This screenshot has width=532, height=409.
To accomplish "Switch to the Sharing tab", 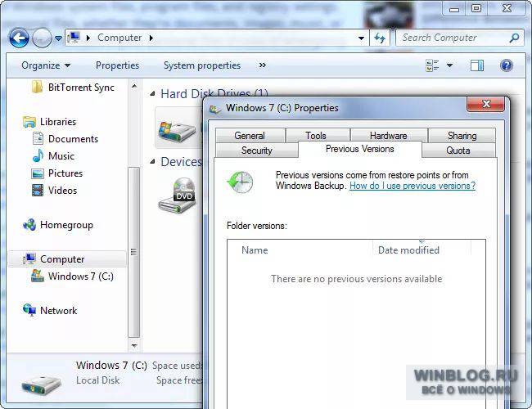I will [x=462, y=135].
